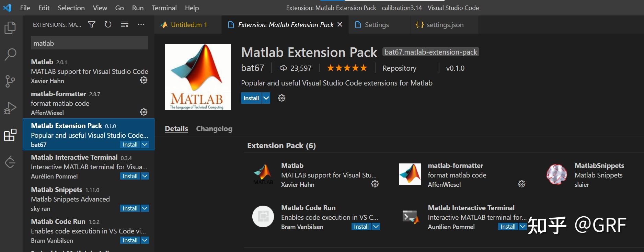The width and height of the screenshot is (644, 252).
Task: Open gear for Matlab in Extension Pack list
Action: pos(375,184)
